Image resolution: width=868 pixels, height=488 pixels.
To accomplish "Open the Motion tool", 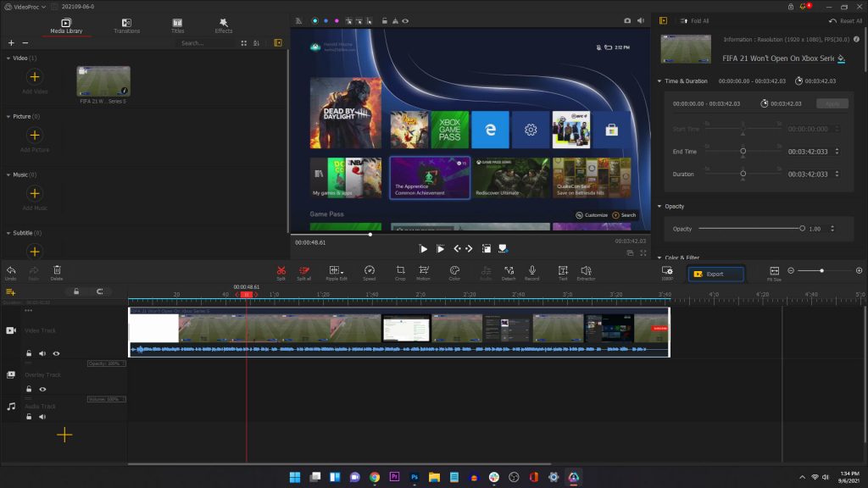I will click(x=424, y=272).
